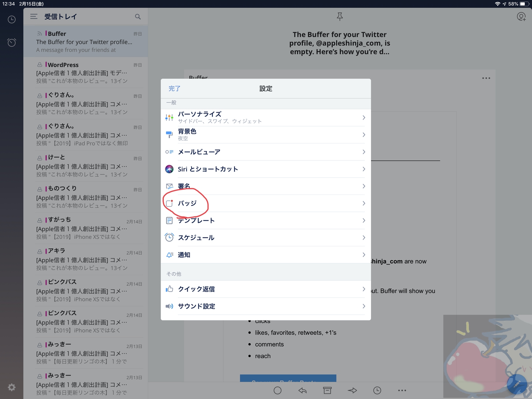Expand the クイック返信 row chevron
The height and width of the screenshot is (399, 532).
(x=364, y=289)
